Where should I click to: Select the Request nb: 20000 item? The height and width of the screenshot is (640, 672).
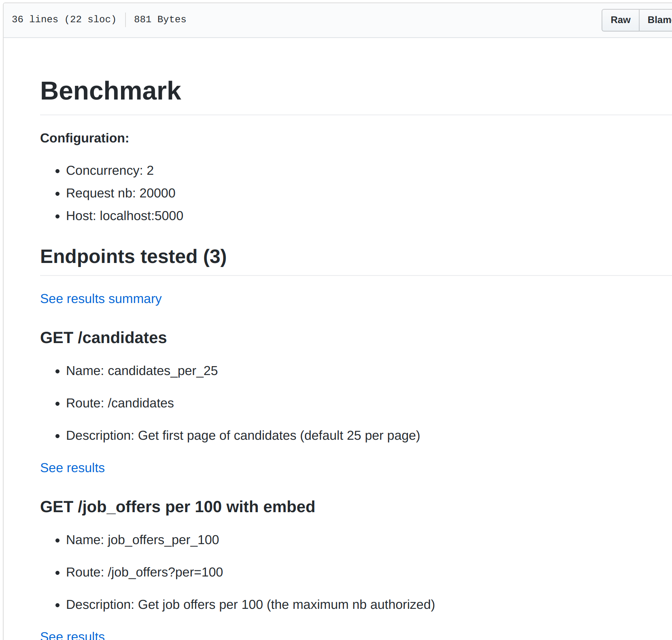coord(121,193)
